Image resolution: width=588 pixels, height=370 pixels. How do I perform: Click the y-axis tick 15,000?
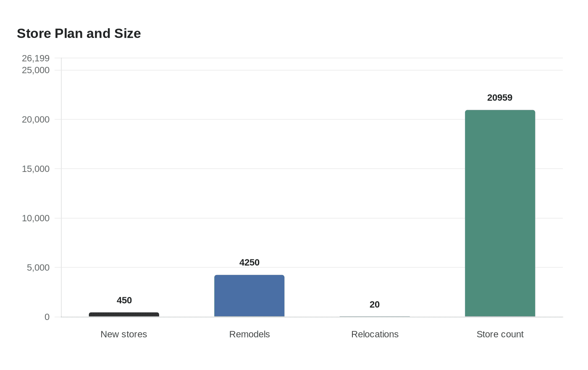[x=36, y=169]
